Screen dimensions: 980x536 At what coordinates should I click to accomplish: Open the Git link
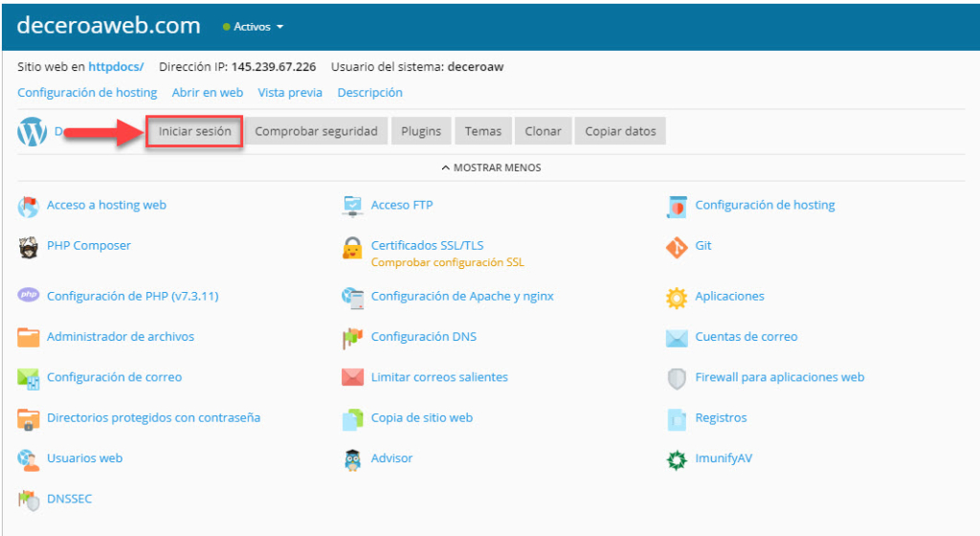[703, 246]
